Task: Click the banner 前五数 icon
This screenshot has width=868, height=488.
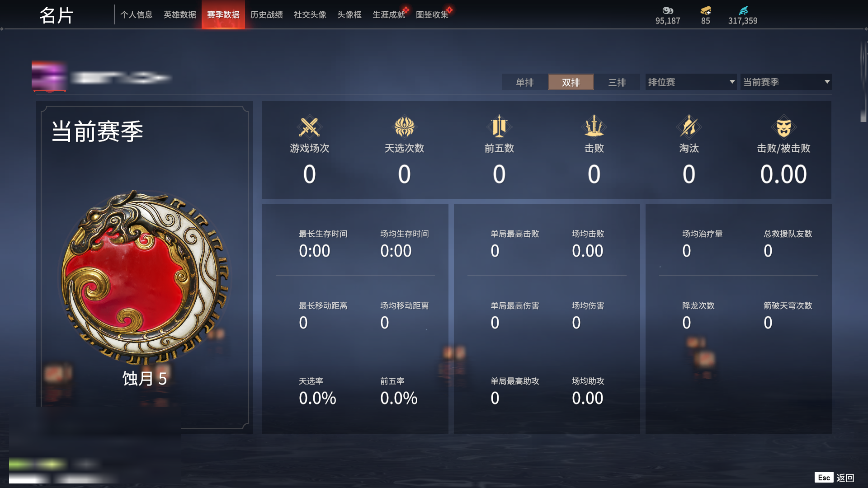Action: point(499,126)
